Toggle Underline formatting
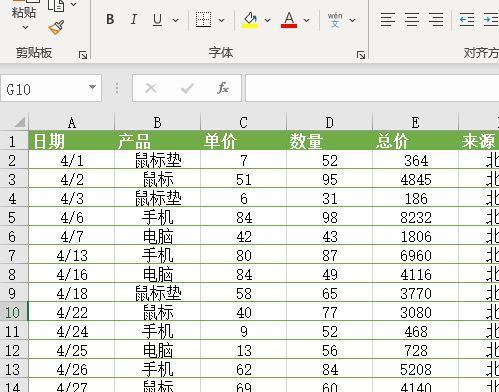 tap(157, 20)
